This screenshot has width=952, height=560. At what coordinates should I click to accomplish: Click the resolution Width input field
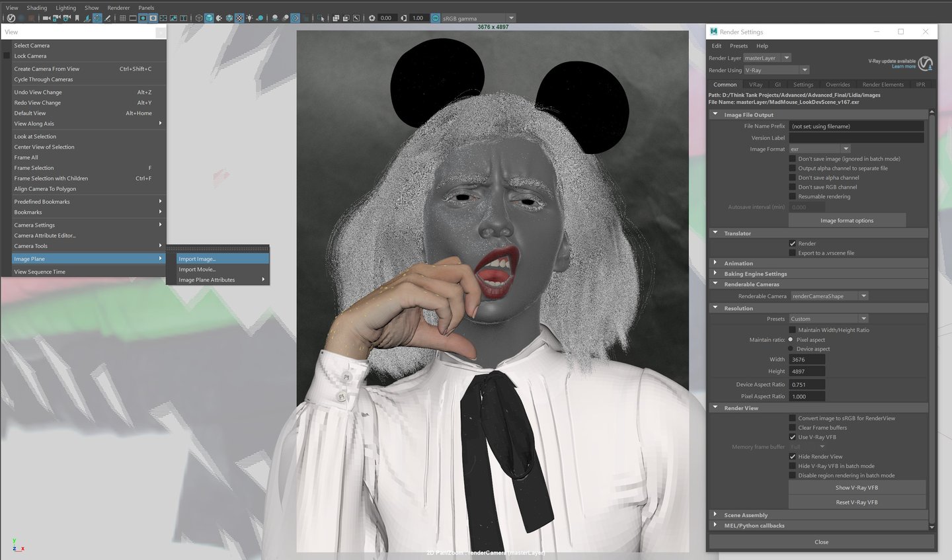point(807,360)
